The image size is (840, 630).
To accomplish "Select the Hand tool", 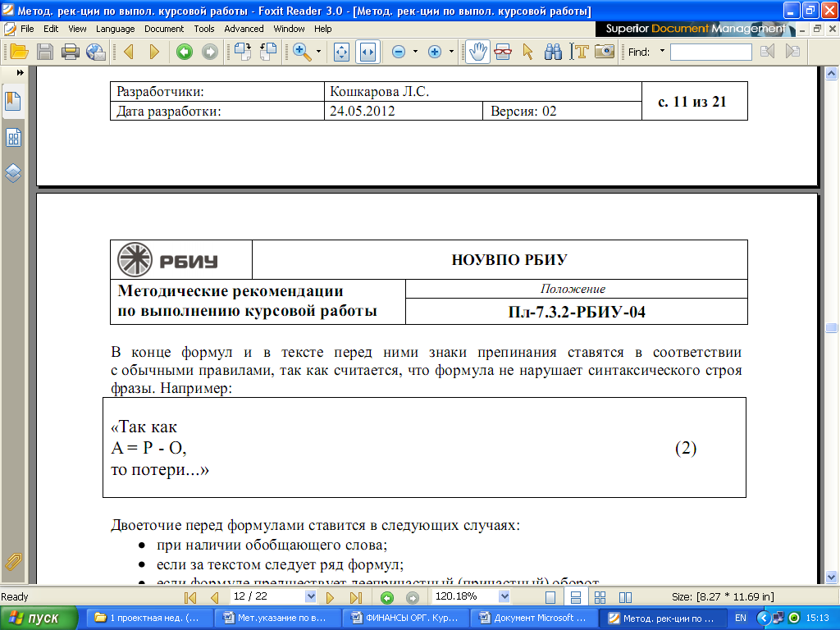I will [477, 52].
